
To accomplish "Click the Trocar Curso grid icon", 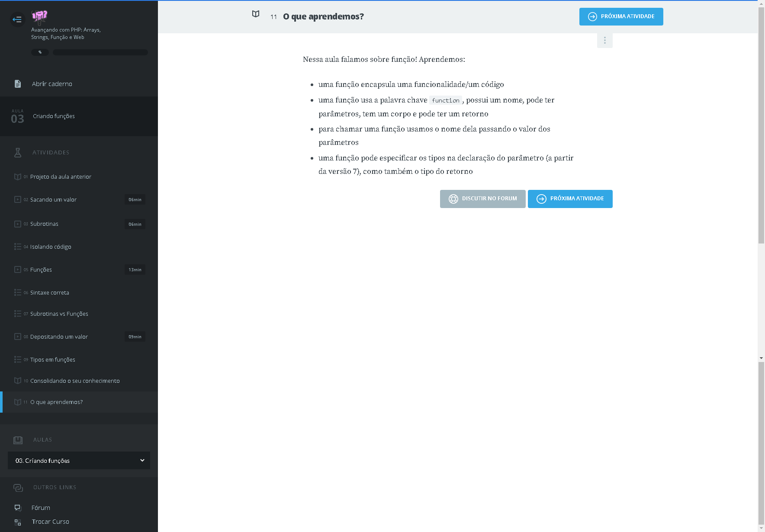I will tap(18, 522).
